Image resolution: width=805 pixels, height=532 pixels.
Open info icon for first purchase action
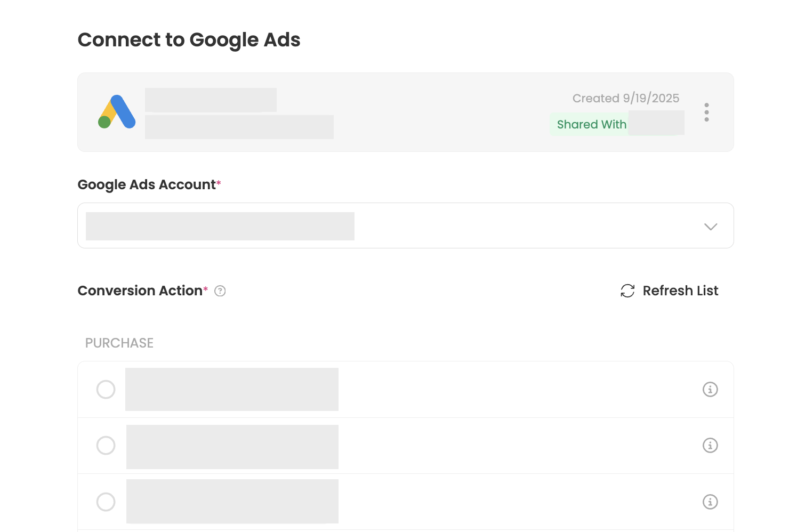click(x=710, y=389)
